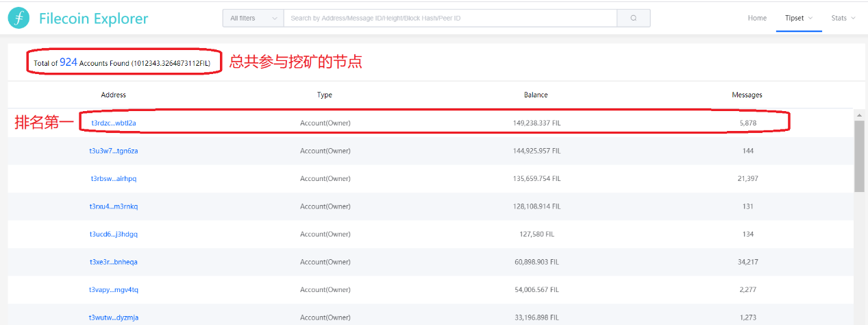Click the Balance column header

[x=536, y=95]
